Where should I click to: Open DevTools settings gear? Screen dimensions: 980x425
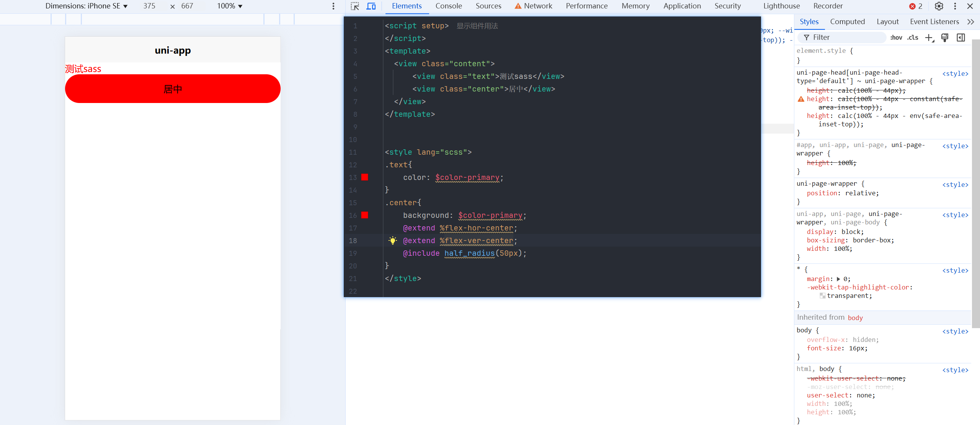[x=939, y=6]
